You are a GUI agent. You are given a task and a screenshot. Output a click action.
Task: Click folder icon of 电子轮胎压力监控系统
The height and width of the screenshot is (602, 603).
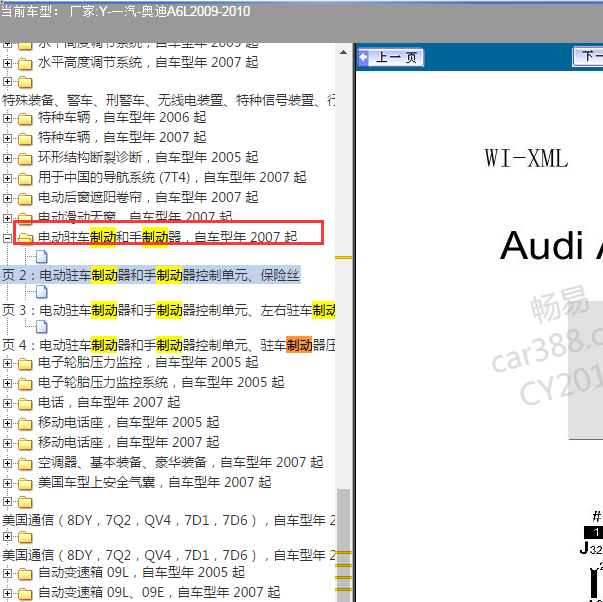click(25, 383)
